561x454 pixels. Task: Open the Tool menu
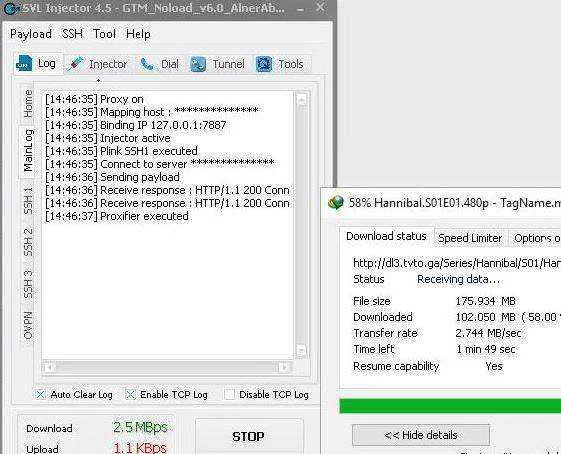point(104,34)
